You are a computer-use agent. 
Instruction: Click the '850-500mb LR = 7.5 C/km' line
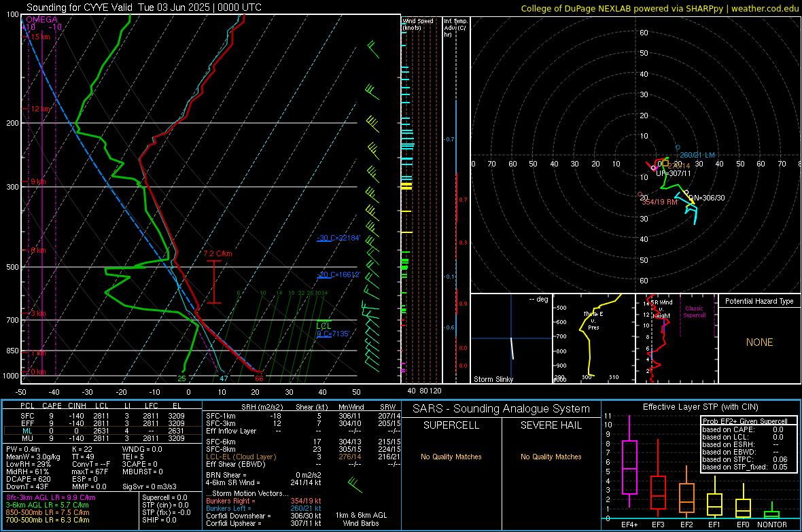(48, 512)
